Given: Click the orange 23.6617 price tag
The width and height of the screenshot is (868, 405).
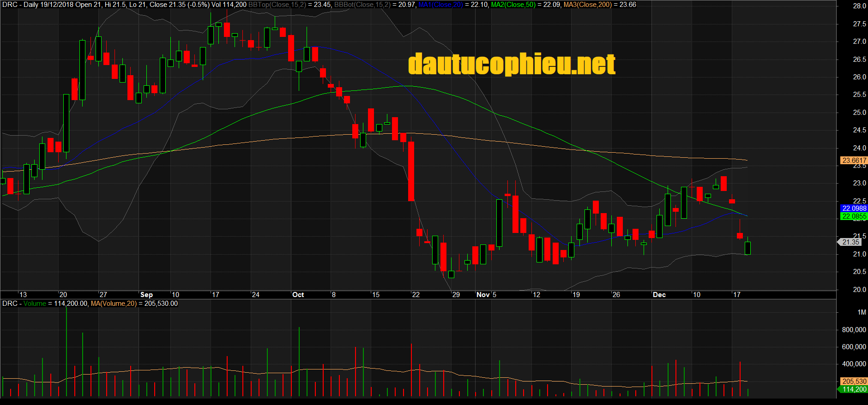Looking at the screenshot, I should point(854,161).
